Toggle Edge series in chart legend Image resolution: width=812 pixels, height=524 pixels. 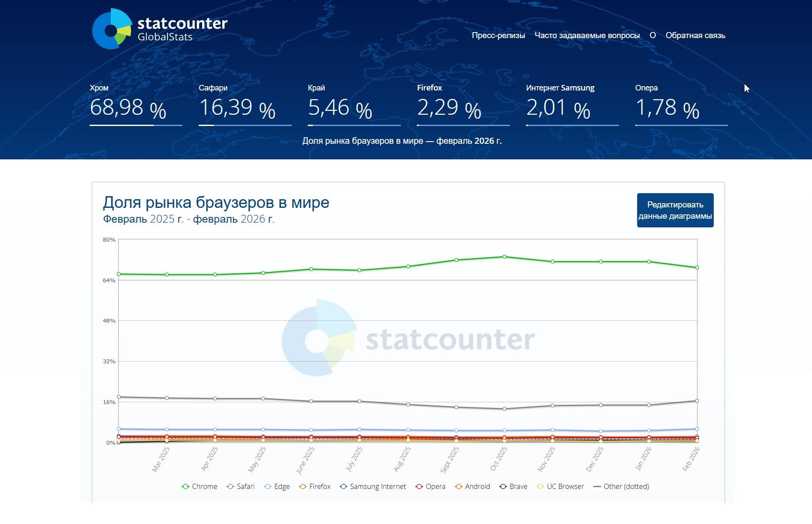click(277, 486)
